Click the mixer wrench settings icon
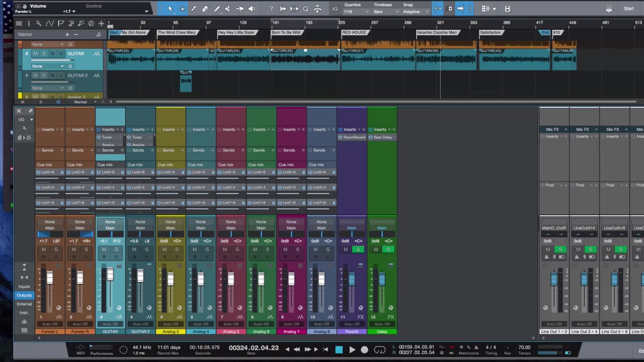The height and width of the screenshot is (362, 644). 24,128
